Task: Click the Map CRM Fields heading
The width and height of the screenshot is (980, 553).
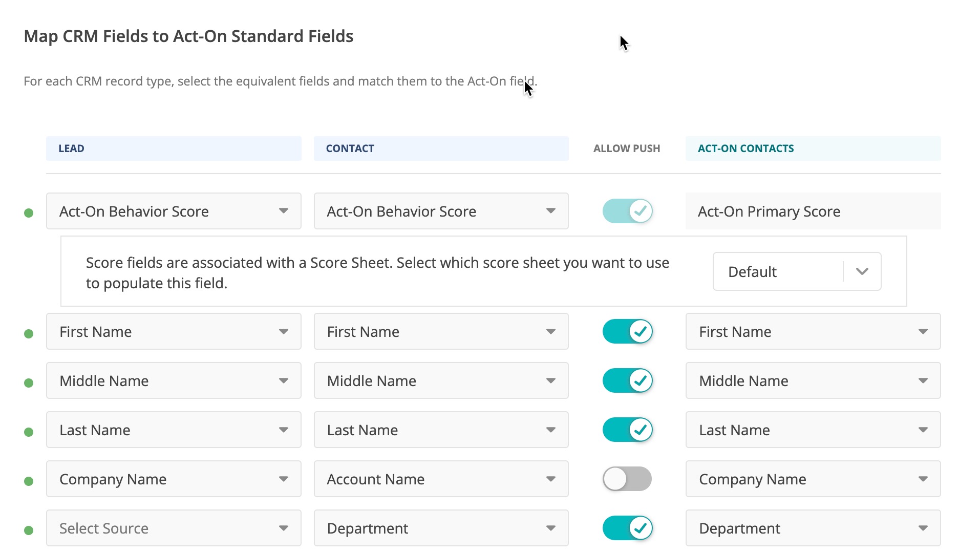Action: click(x=188, y=36)
